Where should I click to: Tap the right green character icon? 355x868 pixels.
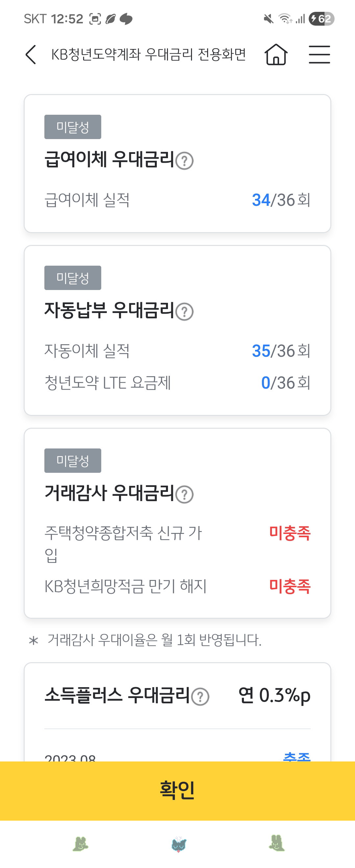tap(277, 843)
